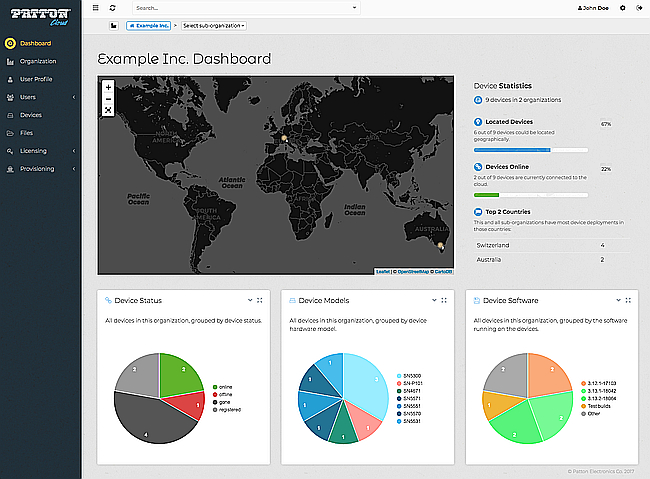
Task: Toggle the gone legend entry
Action: 221,402
